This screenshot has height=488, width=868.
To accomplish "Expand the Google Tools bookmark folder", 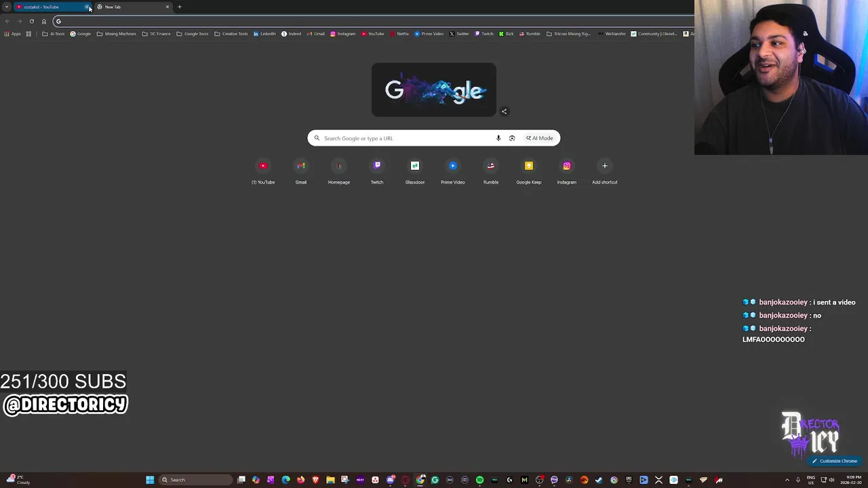I will [x=193, y=34].
